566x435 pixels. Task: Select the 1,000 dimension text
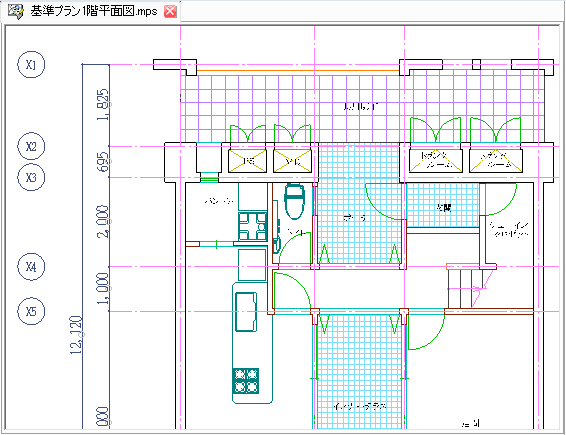click(103, 288)
